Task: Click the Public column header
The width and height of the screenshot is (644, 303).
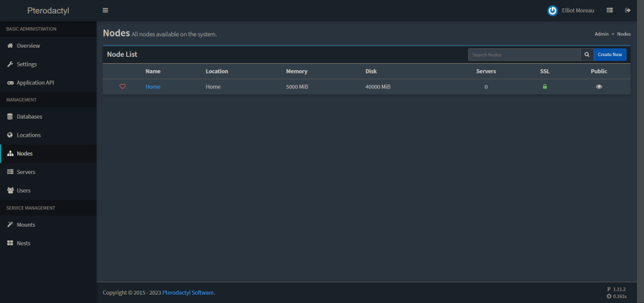Action: [599, 71]
